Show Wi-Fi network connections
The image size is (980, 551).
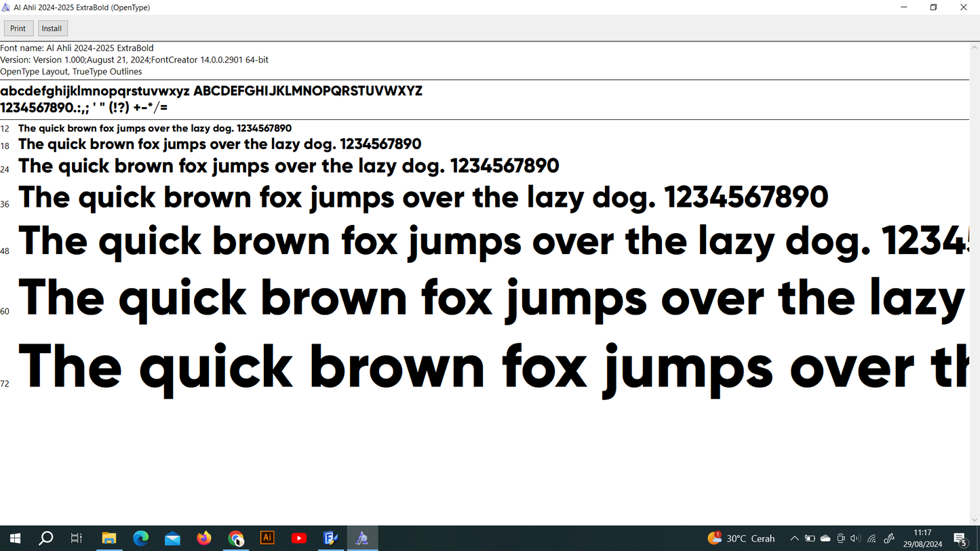[872, 538]
